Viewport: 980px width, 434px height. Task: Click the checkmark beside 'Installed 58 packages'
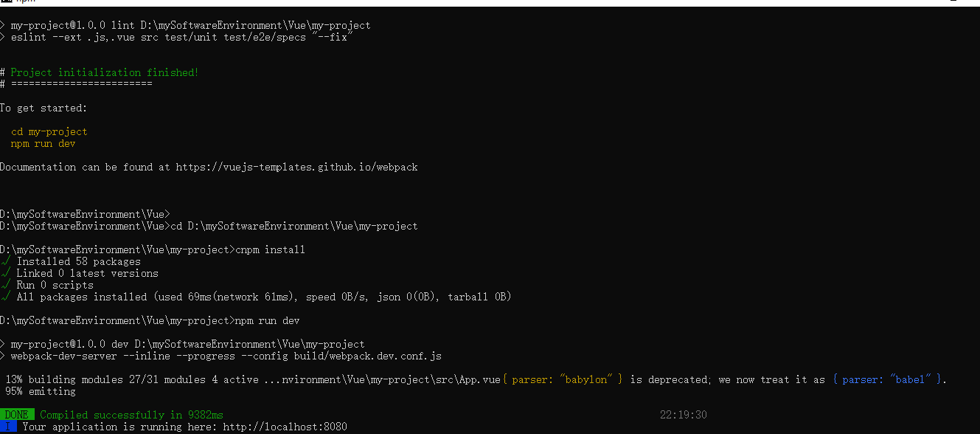click(5, 261)
